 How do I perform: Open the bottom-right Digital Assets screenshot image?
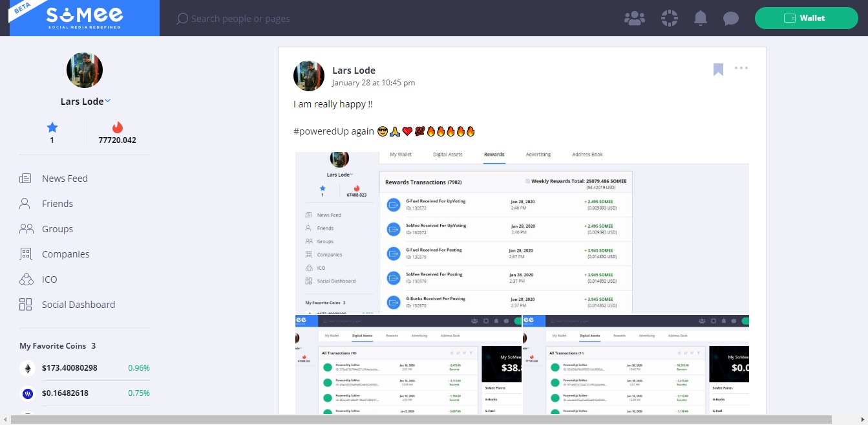tap(636, 365)
